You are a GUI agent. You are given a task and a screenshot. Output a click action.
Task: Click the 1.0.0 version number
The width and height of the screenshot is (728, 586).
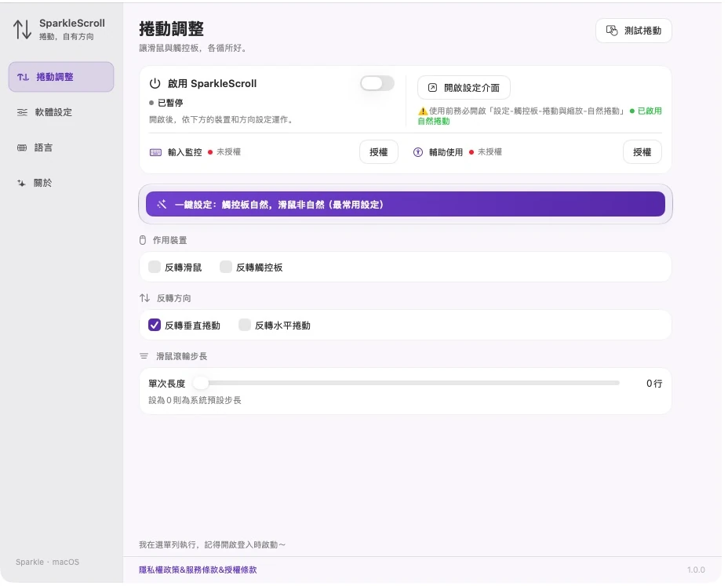[x=696, y=570]
